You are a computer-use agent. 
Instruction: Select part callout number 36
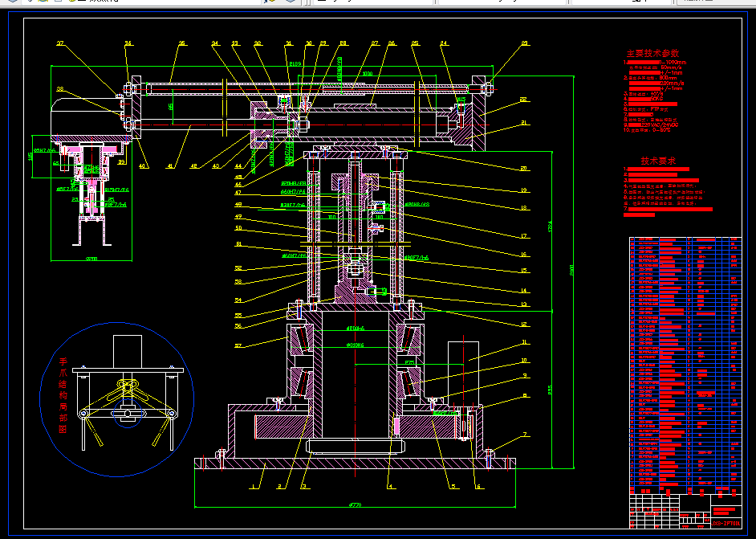pos(128,43)
